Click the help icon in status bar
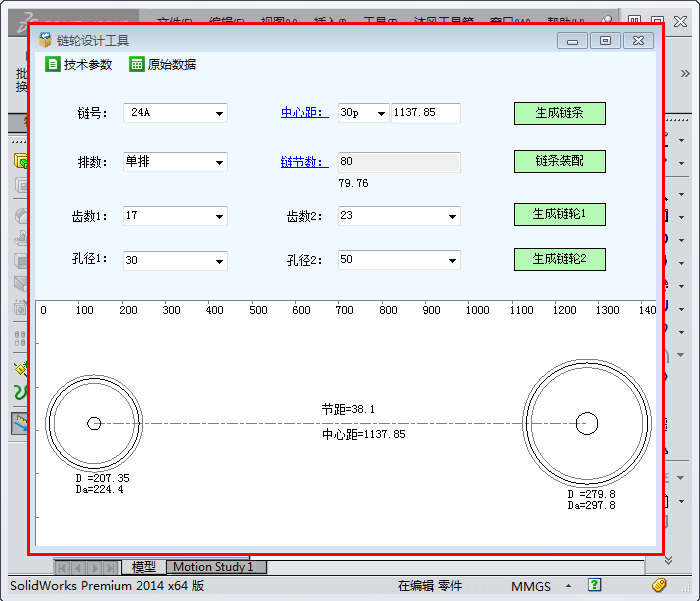Viewport: 700px width, 601px height. tap(594, 585)
